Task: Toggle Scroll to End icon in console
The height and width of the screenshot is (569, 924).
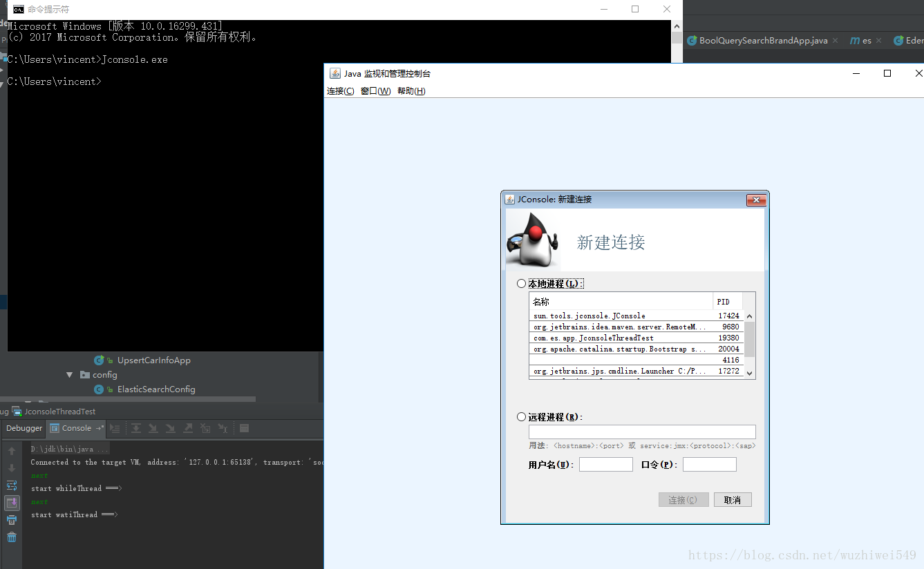Action: coord(12,503)
